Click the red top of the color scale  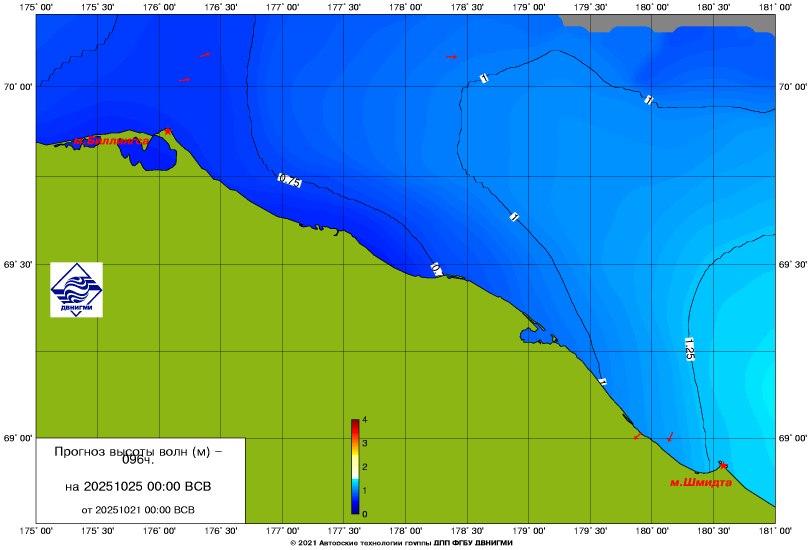coord(355,423)
